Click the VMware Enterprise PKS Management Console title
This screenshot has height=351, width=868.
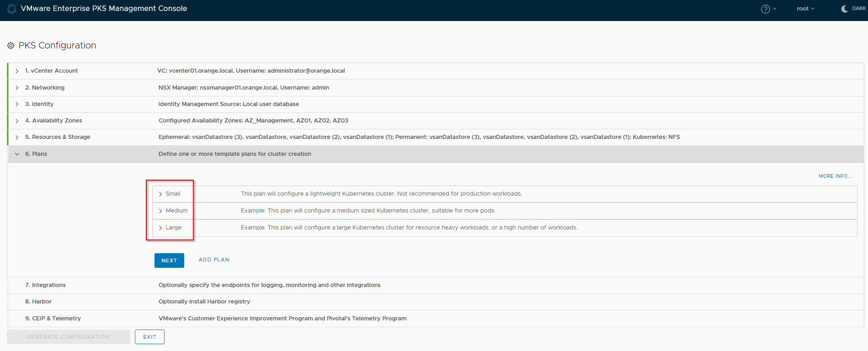click(x=104, y=9)
